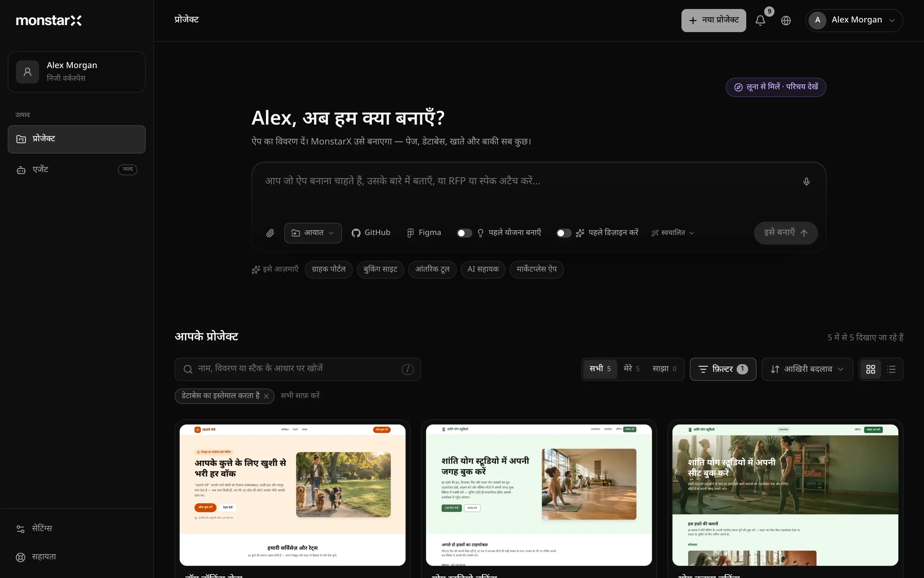The height and width of the screenshot is (578, 924).
Task: Expand the आयात import dropdown
Action: pos(313,233)
